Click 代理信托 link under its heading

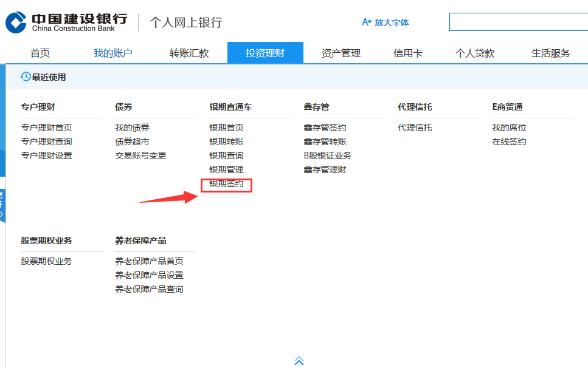(x=415, y=128)
